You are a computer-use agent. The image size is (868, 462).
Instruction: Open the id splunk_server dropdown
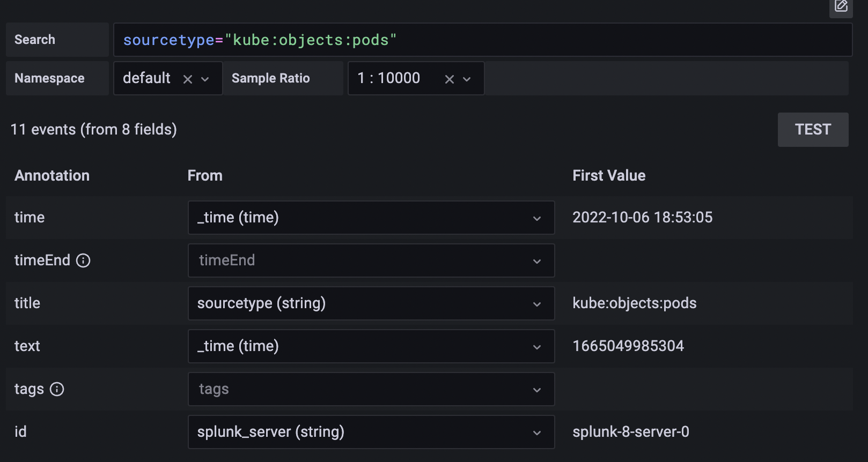(x=371, y=432)
